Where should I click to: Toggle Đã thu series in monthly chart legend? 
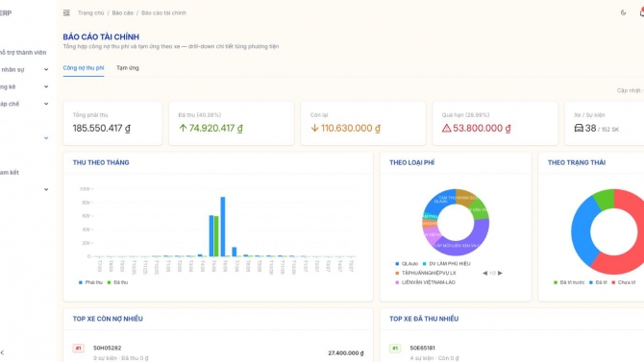tap(117, 282)
